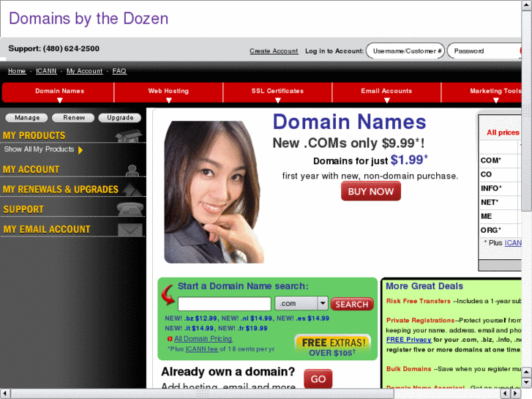Open MY ACCOUNT sidebar section
The height and width of the screenshot is (399, 532).
(x=31, y=169)
